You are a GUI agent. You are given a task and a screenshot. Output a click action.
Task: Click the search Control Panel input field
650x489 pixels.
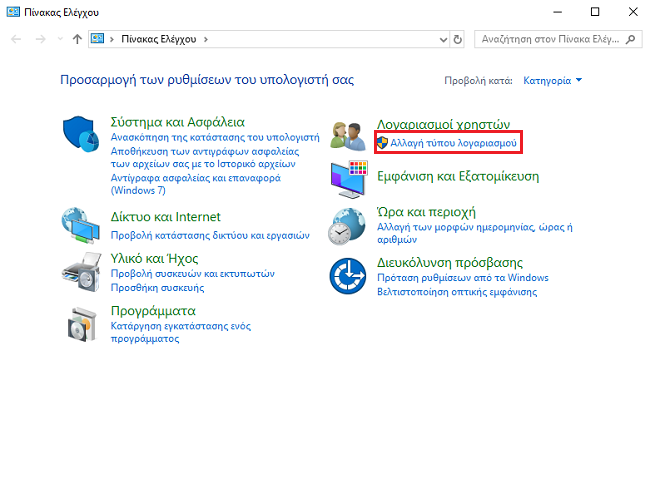coord(552,39)
